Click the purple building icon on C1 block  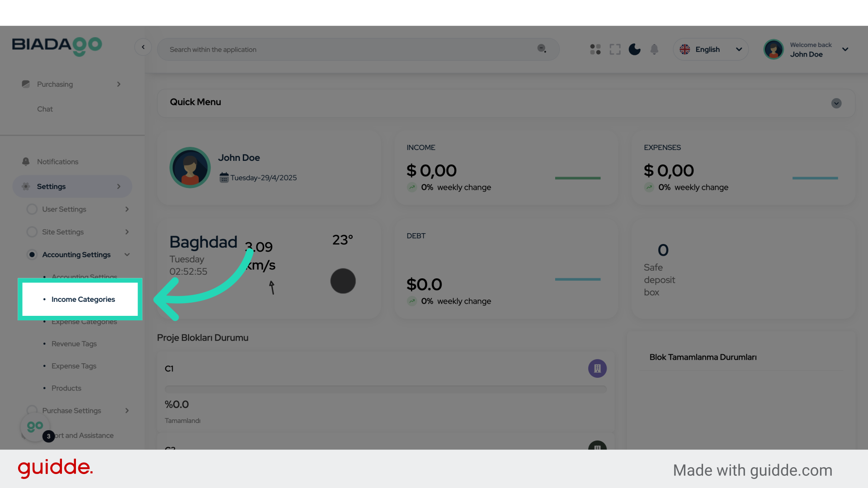click(597, 369)
